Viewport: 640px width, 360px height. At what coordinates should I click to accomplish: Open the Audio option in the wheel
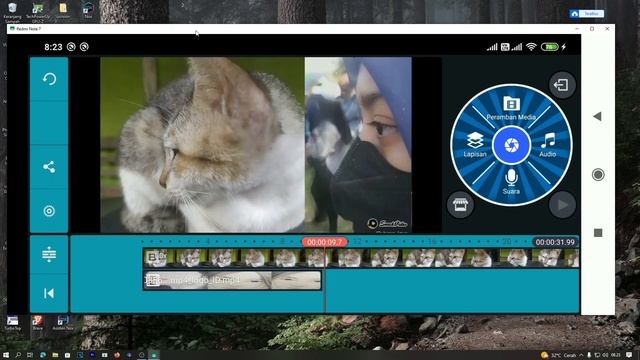(548, 145)
